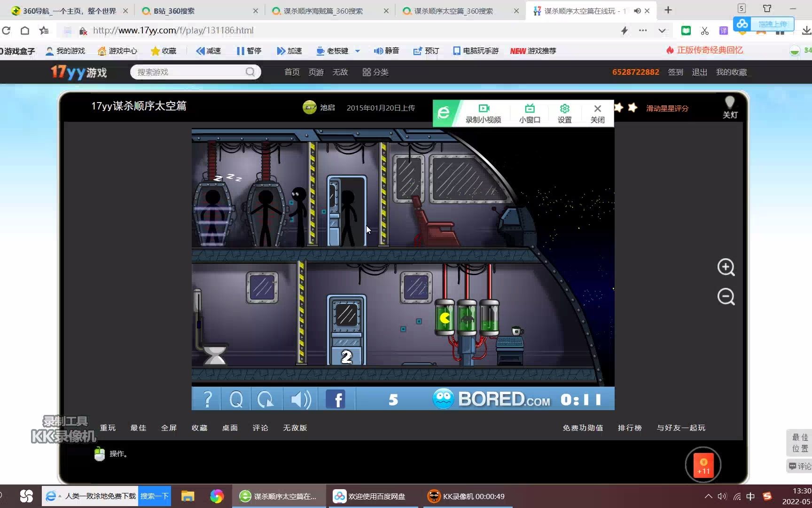Image resolution: width=812 pixels, height=508 pixels.
Task: Zoom out the game with minus magnifier
Action: (x=726, y=297)
